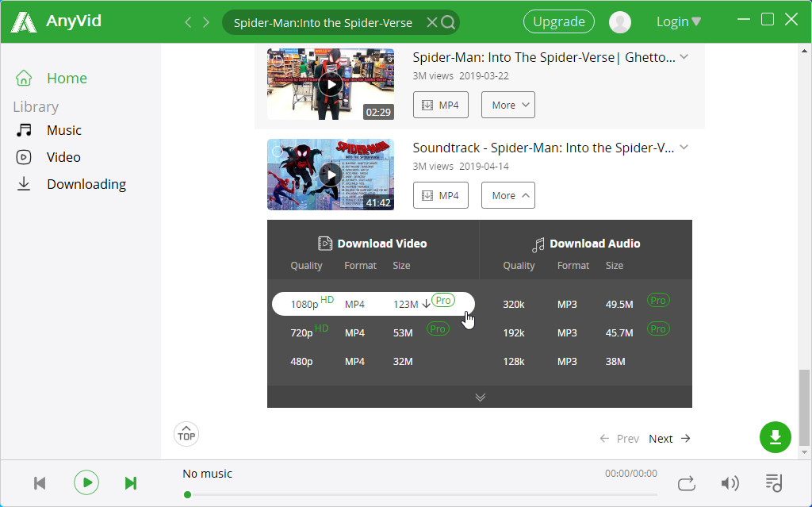The height and width of the screenshot is (507, 812).
Task: Go back with the left arrow navigation icon
Action: [188, 22]
